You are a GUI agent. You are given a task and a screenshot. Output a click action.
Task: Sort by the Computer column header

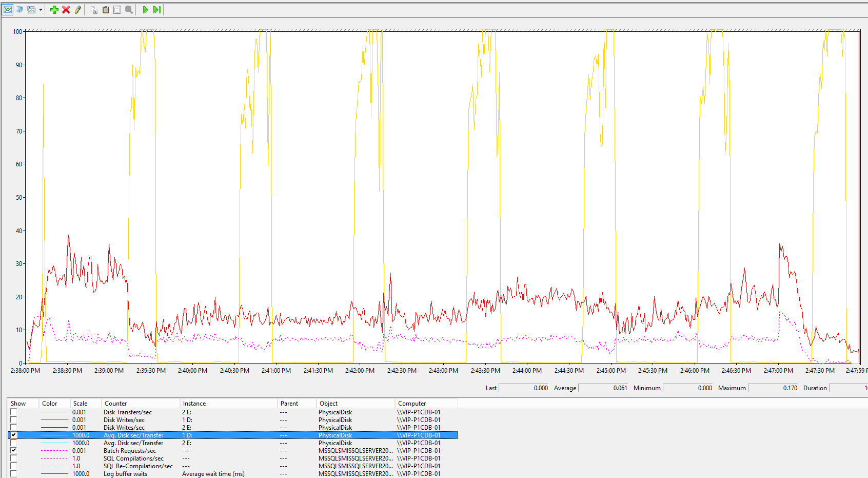tap(426, 404)
